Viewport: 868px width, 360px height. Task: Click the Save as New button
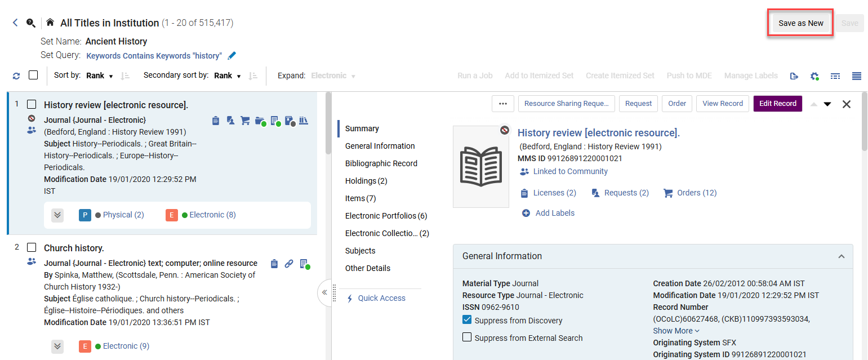point(800,23)
